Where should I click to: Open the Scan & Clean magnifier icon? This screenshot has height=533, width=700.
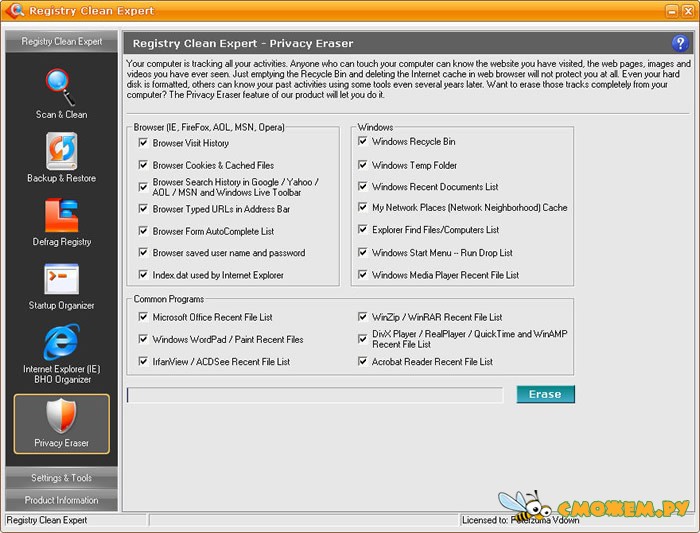pos(60,87)
